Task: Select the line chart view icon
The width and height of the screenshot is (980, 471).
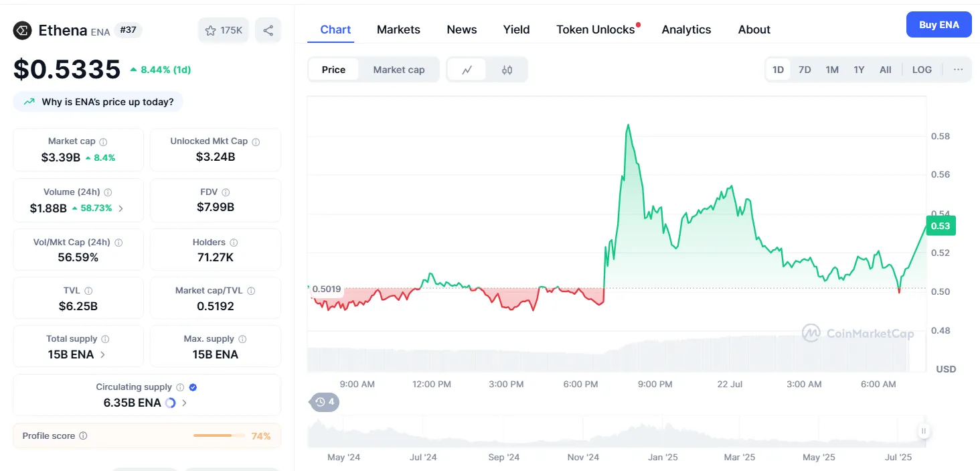Action: pos(467,70)
